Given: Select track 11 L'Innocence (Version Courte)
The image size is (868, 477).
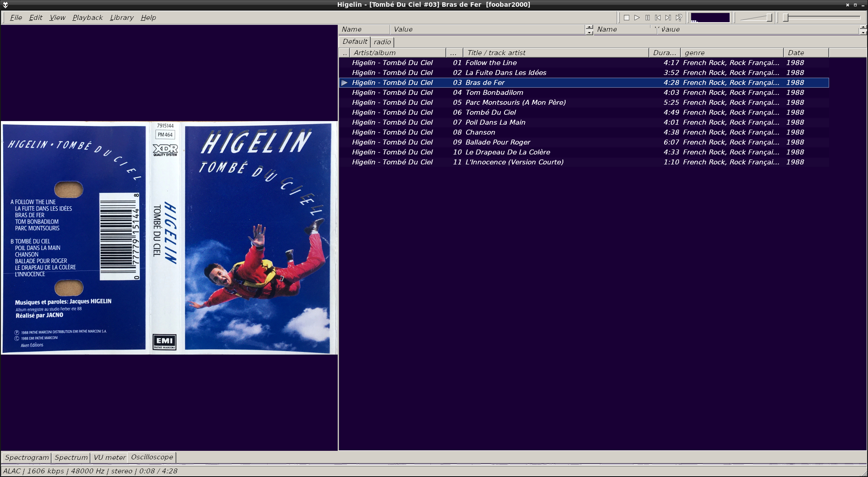Looking at the screenshot, I should [x=584, y=162].
